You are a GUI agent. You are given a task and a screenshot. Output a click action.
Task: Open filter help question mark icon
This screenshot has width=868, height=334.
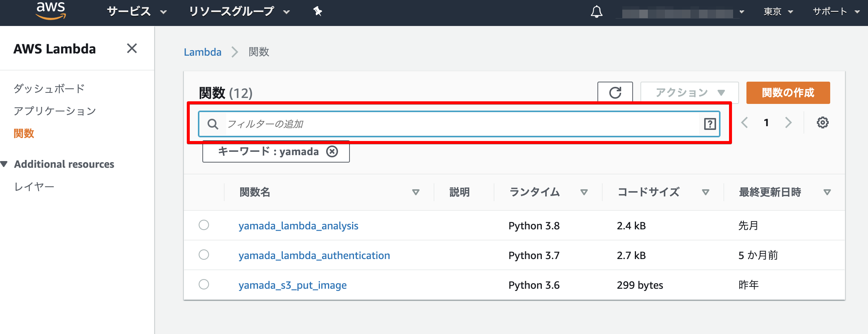click(710, 124)
